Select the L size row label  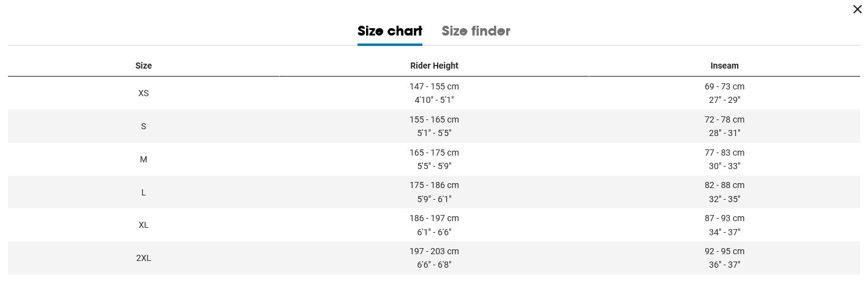pos(143,192)
